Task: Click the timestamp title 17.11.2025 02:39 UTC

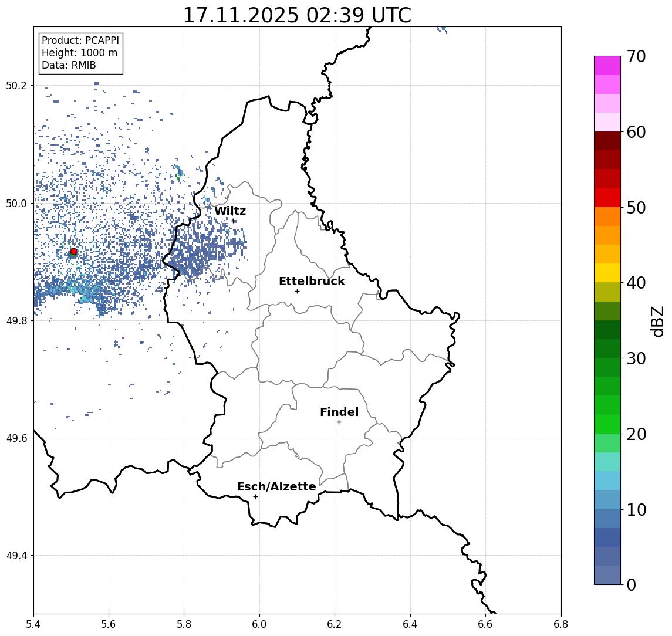Action: 297,15
